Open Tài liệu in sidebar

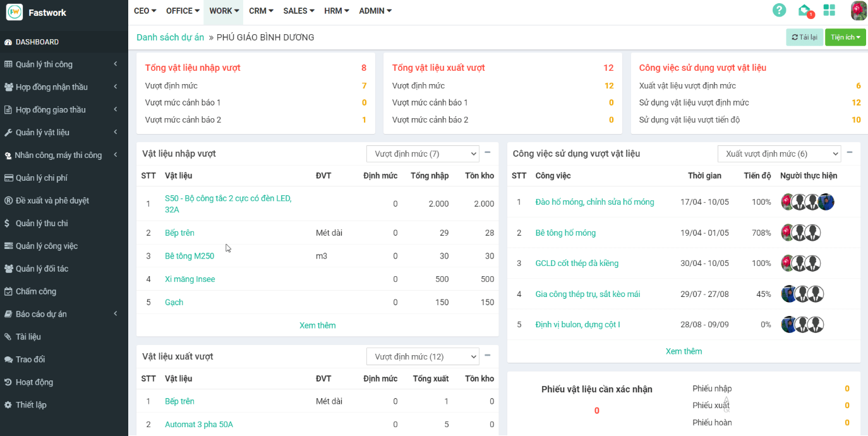tap(28, 337)
